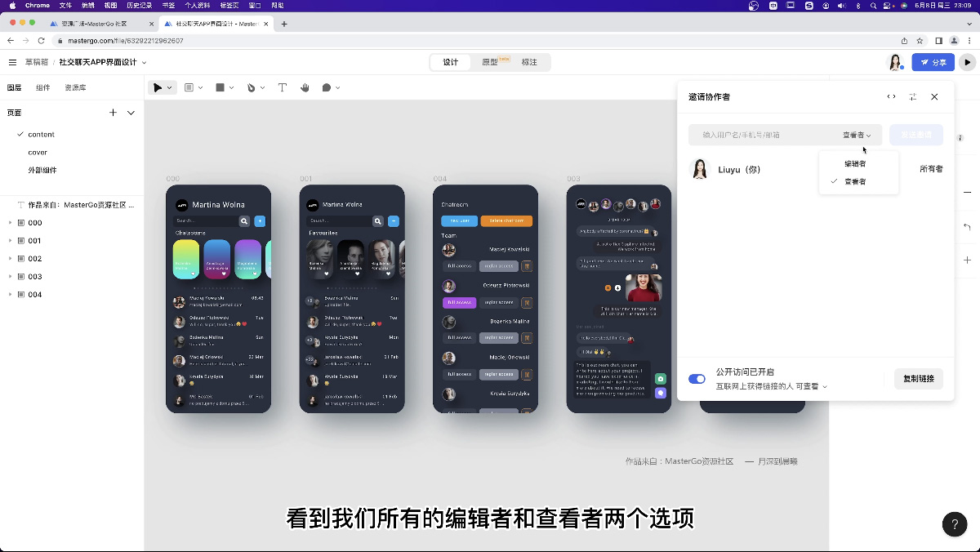Add a new page with plus icon
This screenshot has height=552, width=980.
pyautogui.click(x=113, y=113)
